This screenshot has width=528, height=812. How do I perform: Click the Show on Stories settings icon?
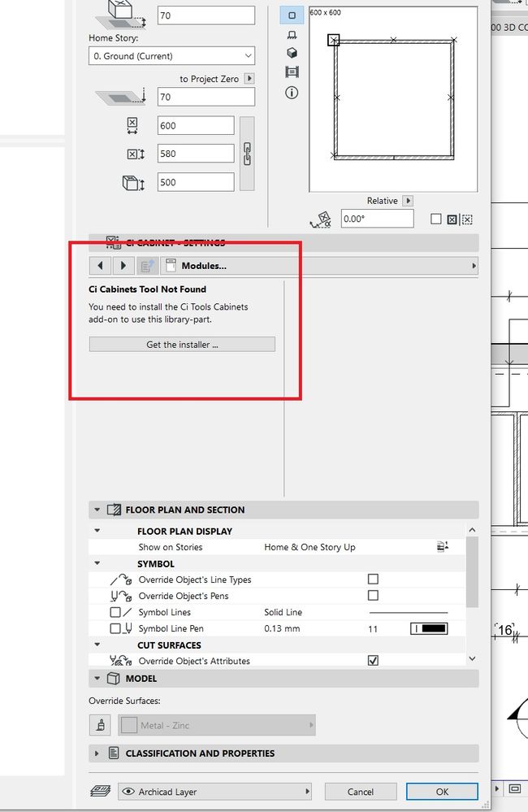[442, 546]
